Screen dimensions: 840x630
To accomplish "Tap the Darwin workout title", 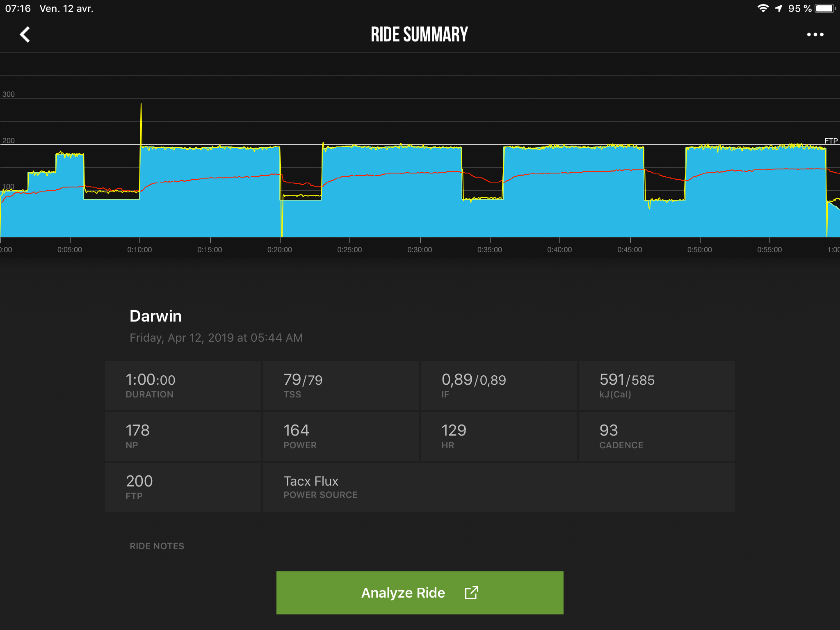I will pos(155,316).
